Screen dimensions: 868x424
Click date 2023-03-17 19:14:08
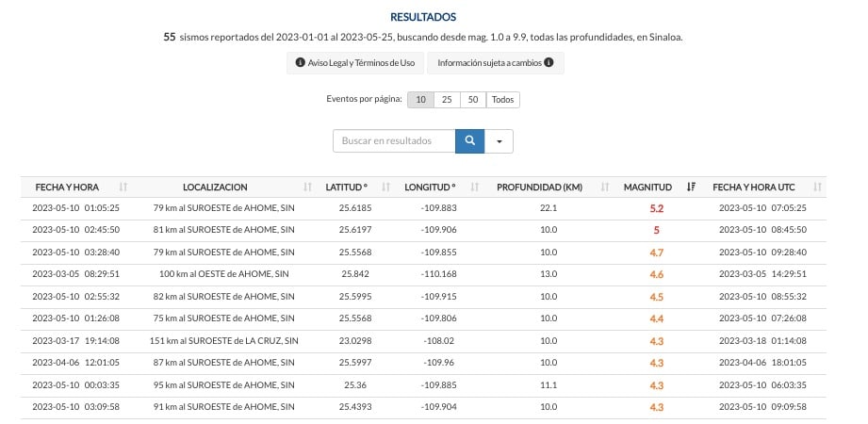point(75,340)
